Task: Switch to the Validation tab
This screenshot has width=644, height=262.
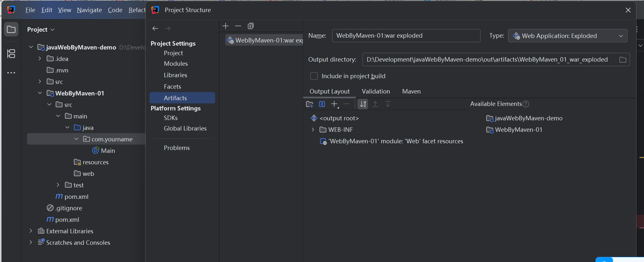Action: (x=376, y=91)
